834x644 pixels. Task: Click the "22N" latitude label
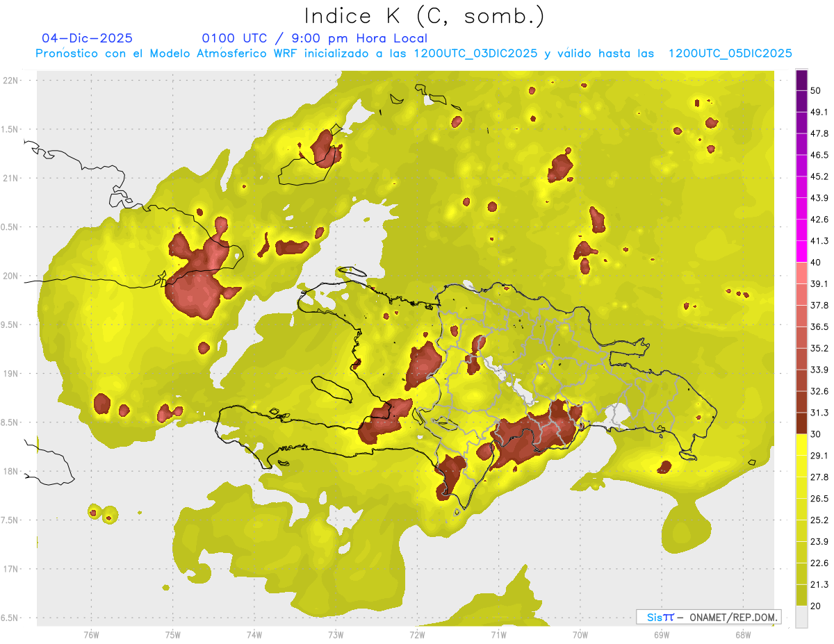(10, 80)
